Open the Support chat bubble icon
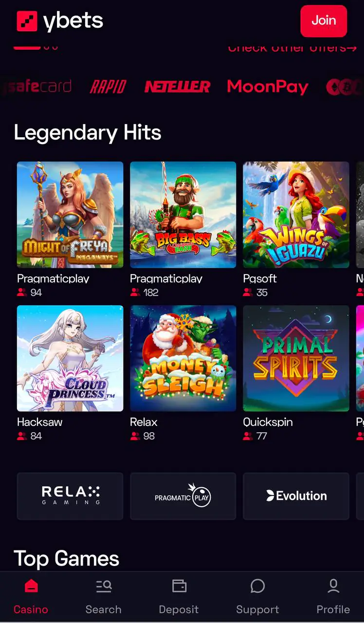364x623 pixels. point(257,586)
